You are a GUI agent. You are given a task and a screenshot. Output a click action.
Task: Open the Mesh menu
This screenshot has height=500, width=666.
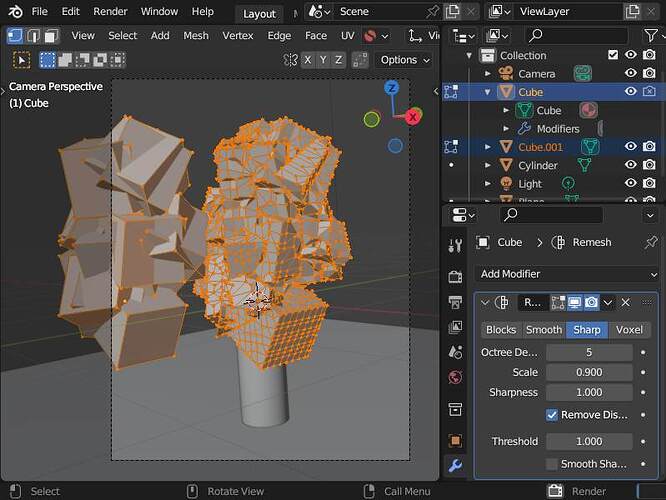click(x=196, y=36)
